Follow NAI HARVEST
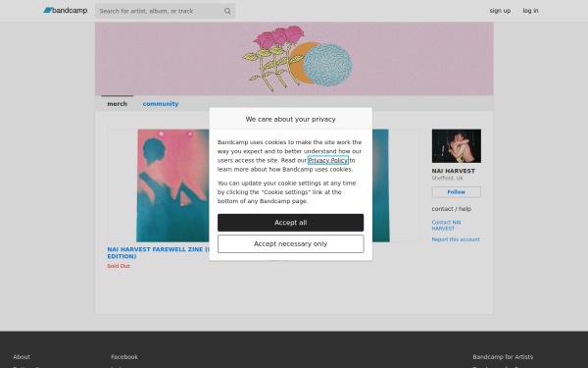Viewport: 588px width, 368px height. click(x=457, y=192)
